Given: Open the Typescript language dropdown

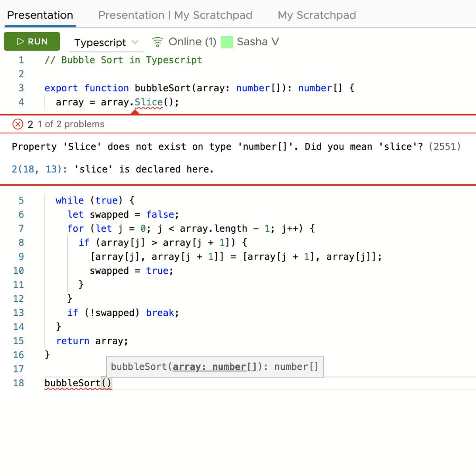Looking at the screenshot, I should [100, 42].
